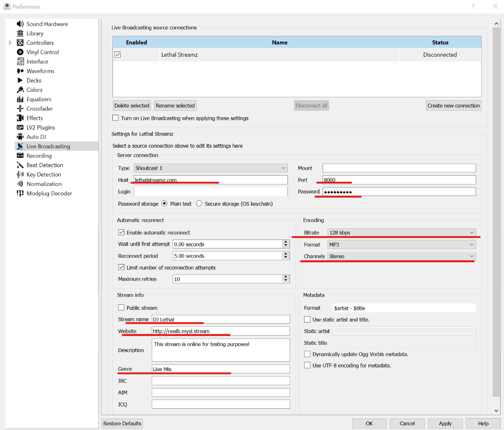
Task: Open the Recording cassette icon
Action: (x=20, y=155)
